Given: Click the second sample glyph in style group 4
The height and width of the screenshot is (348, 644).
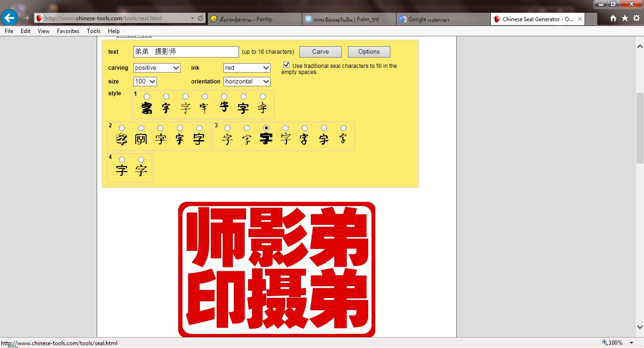Looking at the screenshot, I should [x=141, y=170].
